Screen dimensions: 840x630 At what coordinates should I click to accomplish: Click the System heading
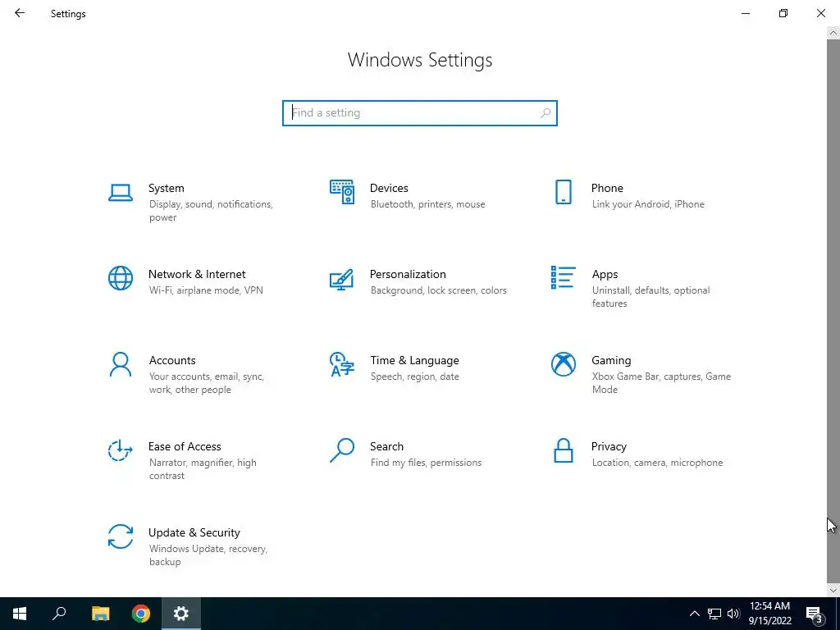(166, 188)
